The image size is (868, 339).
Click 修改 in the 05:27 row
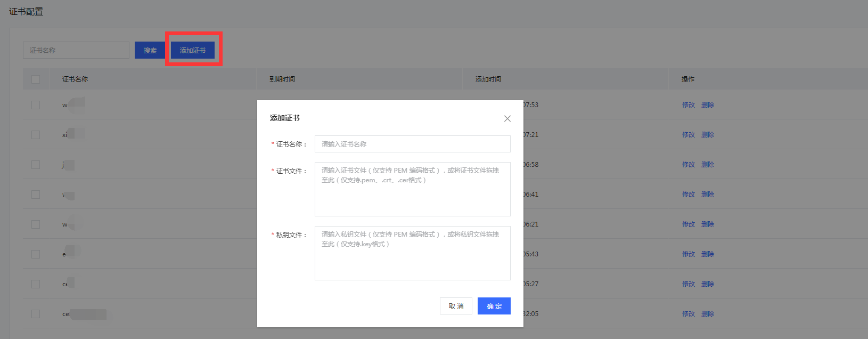pos(689,284)
